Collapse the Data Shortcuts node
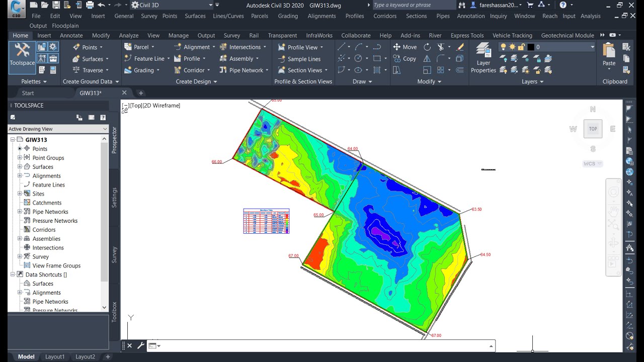Screen dimensions: 644x362 pos(13,275)
